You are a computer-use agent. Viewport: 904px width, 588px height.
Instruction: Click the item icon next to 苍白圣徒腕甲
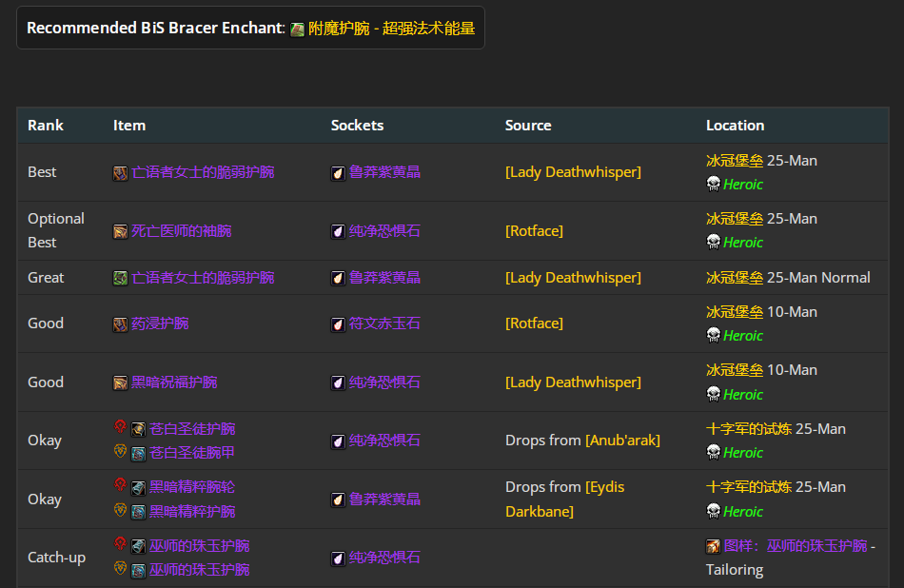(x=138, y=454)
